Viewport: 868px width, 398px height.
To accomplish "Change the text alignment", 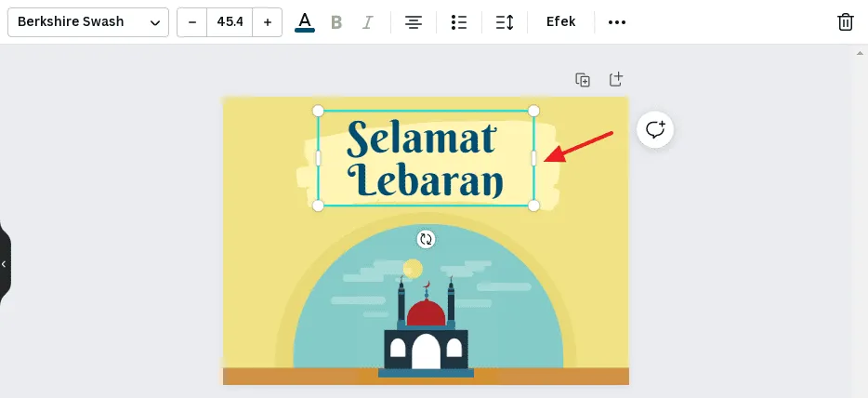I will tap(413, 22).
